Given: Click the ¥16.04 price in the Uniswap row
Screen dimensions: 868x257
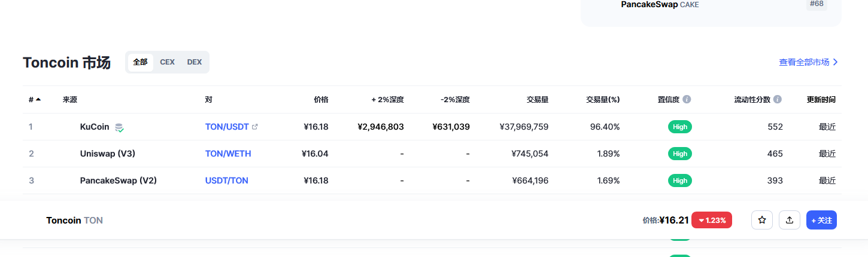Looking at the screenshot, I should pyautogui.click(x=315, y=154).
